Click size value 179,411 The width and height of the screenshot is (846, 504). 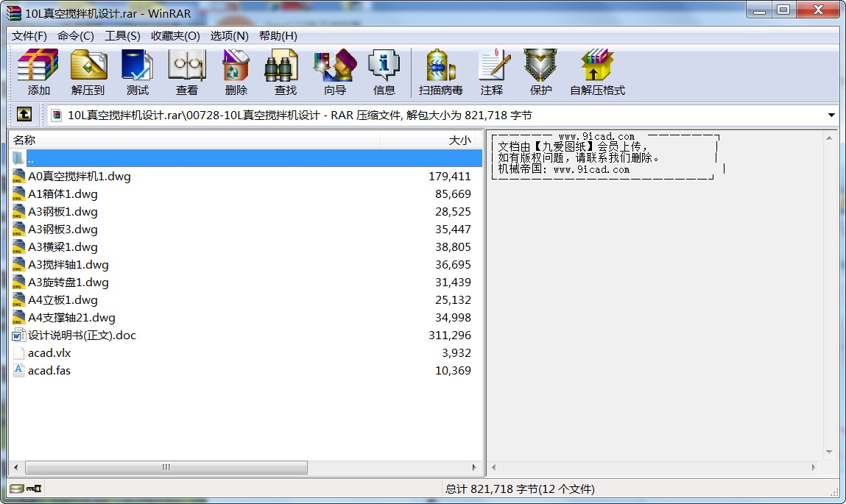[449, 177]
